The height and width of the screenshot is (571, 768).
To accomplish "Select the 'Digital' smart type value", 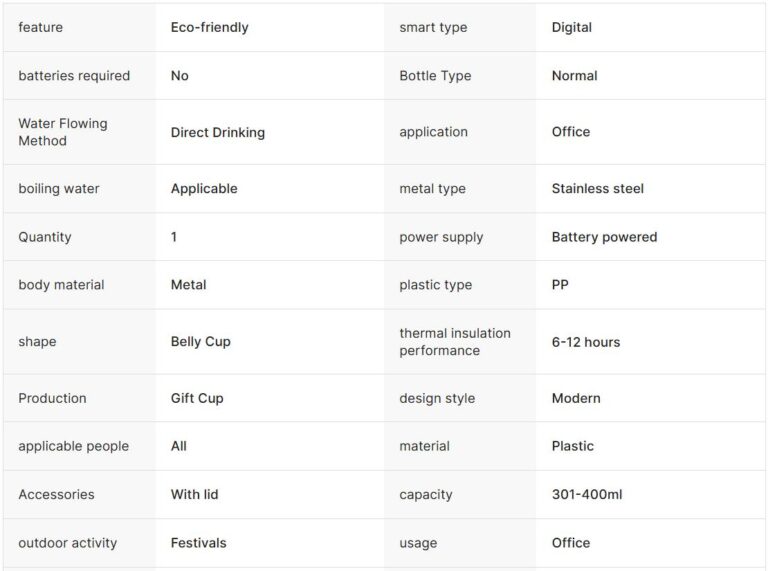I will [x=571, y=28].
